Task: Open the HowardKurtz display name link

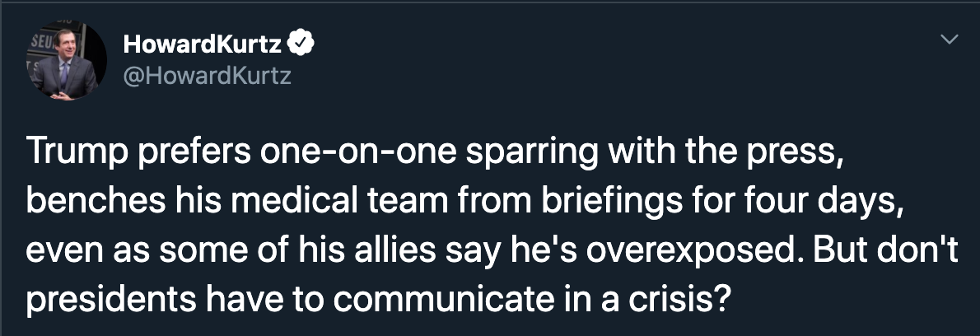Action: pyautogui.click(x=203, y=44)
